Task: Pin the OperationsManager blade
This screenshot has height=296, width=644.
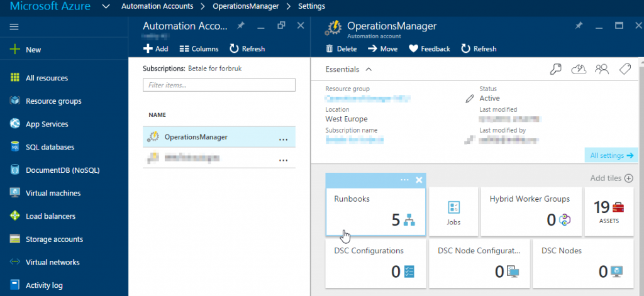Action: pyautogui.click(x=579, y=26)
